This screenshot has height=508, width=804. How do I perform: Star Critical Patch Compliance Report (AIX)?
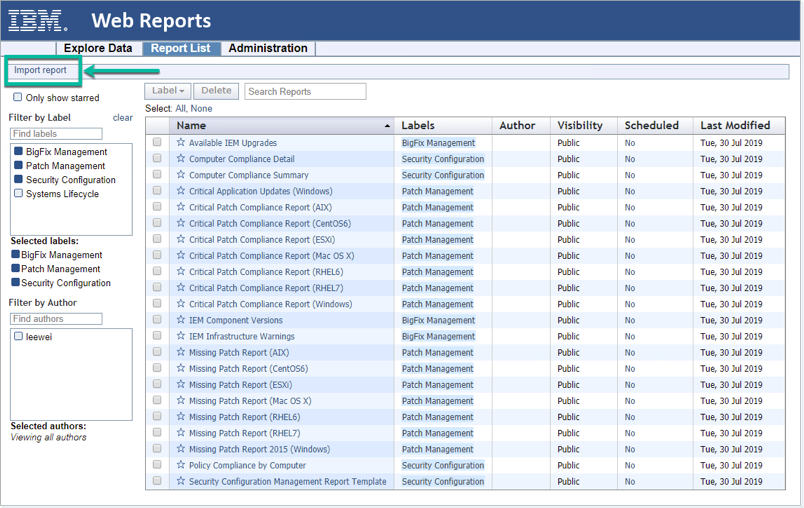[x=180, y=207]
